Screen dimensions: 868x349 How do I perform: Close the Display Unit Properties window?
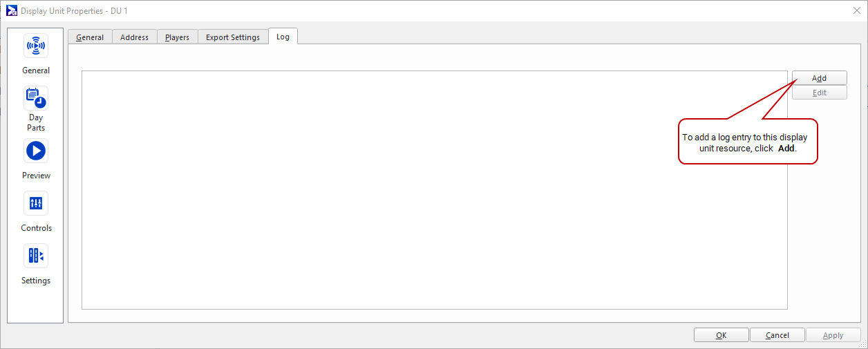(x=857, y=10)
